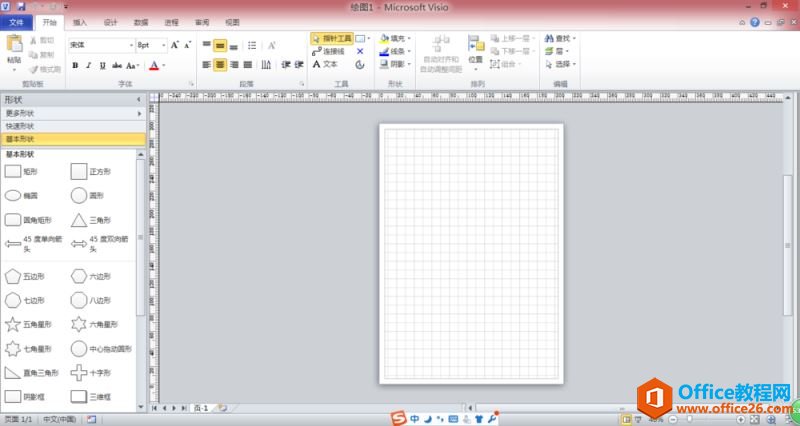The height and width of the screenshot is (426, 800).
Task: Click the Strikethrough (abc) button
Action: 117,65
